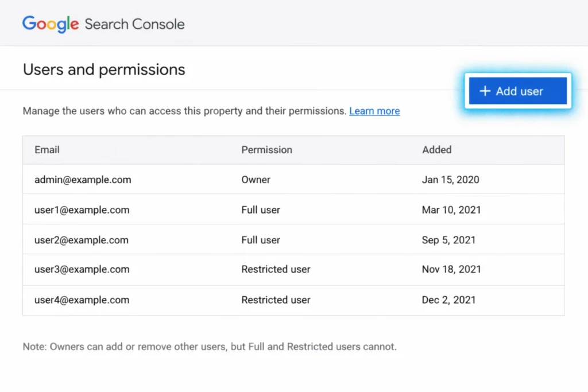Click the Full user label for user1
The image size is (588, 392).
(x=261, y=209)
